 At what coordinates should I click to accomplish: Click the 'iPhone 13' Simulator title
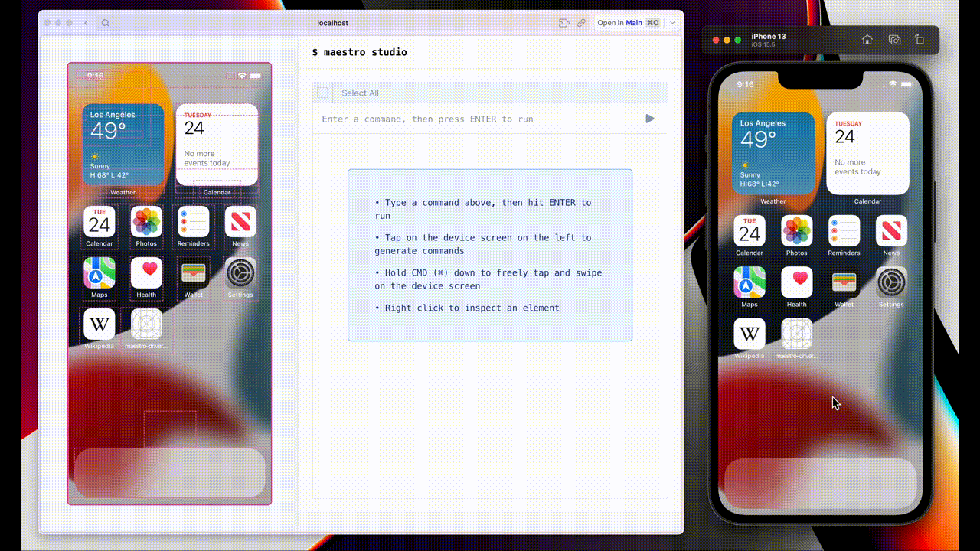pyautogui.click(x=769, y=36)
